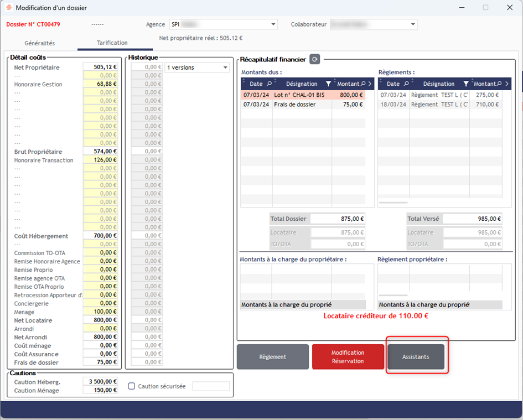523x420 pixels.
Task: Search the Montant column in Montants dus
Action: coord(363,84)
